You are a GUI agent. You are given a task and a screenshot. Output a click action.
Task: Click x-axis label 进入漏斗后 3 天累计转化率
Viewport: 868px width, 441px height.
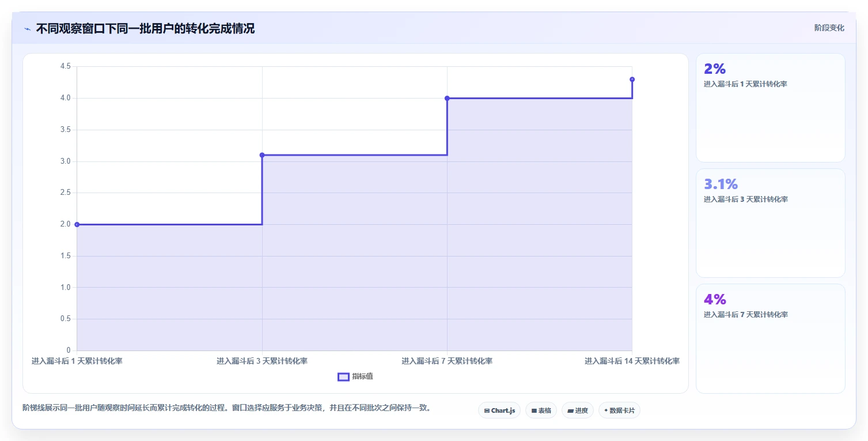pos(262,361)
